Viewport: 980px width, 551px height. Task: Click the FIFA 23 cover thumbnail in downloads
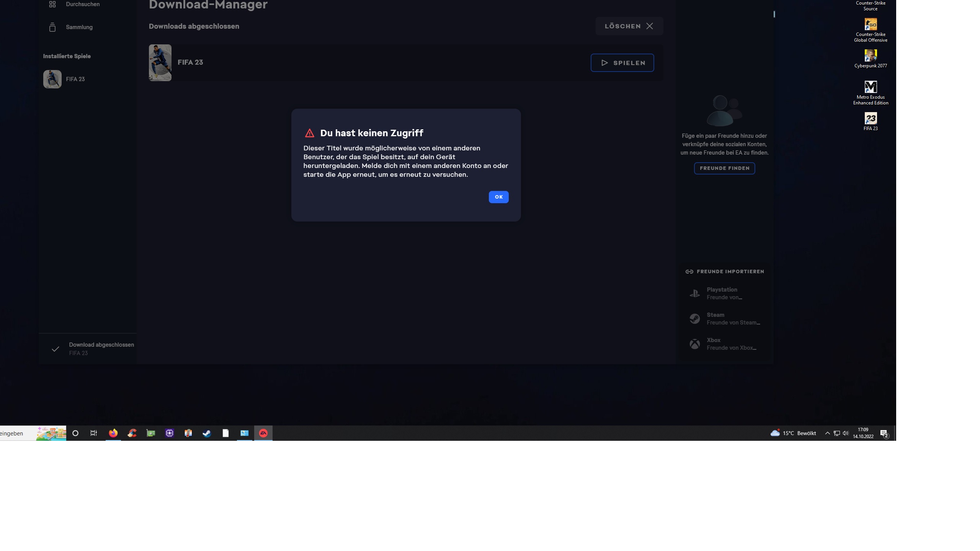(160, 63)
